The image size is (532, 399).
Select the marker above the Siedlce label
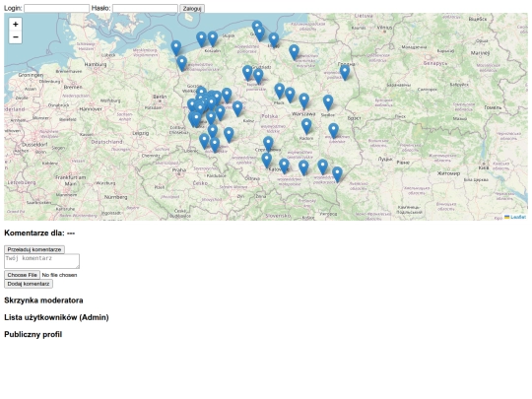tap(328, 102)
